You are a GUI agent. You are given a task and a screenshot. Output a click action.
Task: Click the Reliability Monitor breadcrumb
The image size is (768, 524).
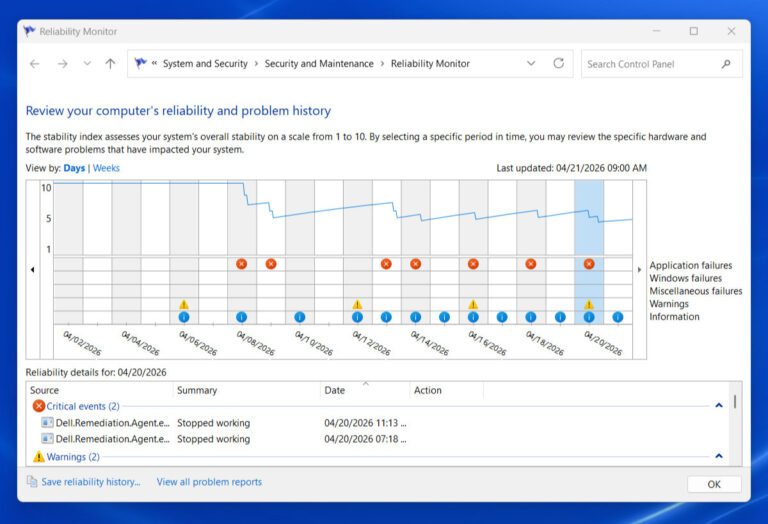(x=430, y=64)
